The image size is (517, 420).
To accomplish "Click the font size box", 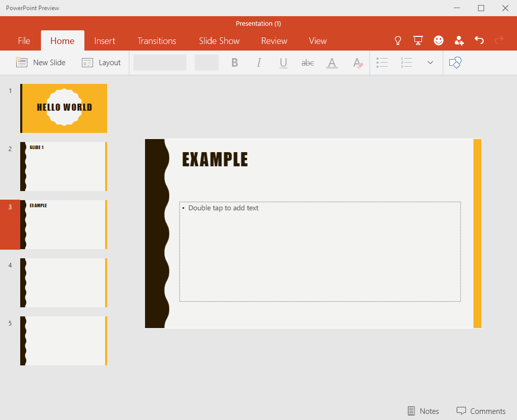I will tap(206, 63).
